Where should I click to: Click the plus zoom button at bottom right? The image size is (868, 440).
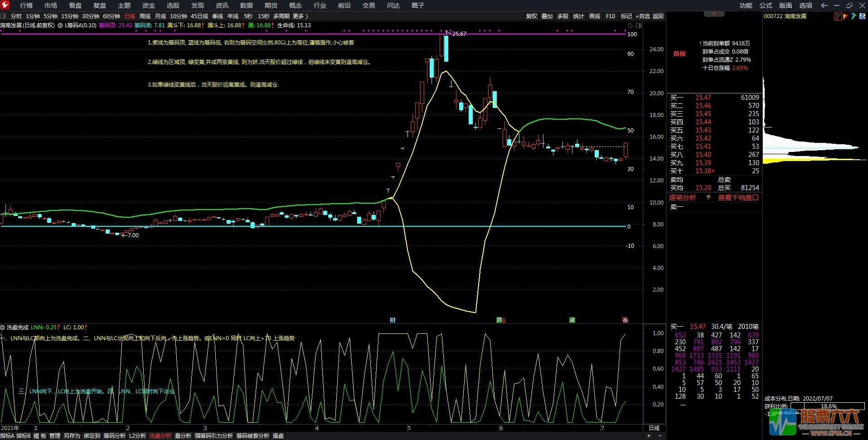point(649,435)
